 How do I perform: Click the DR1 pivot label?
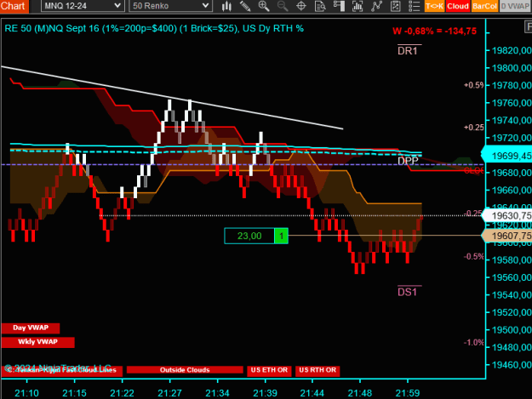408,50
